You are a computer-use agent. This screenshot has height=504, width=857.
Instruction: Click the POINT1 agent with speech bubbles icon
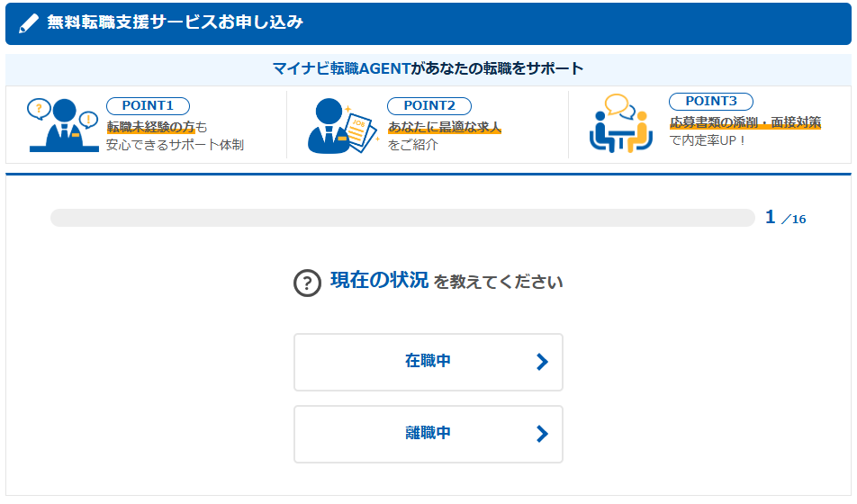tap(63, 124)
